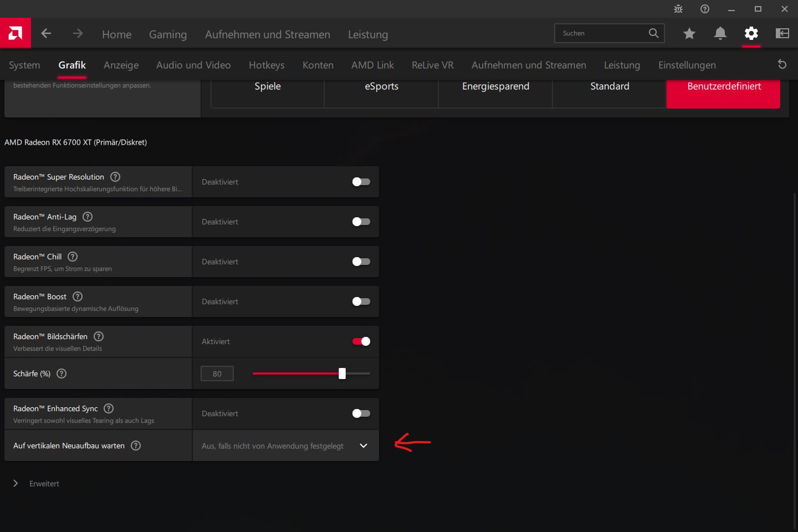Viewport: 798px width, 532px height.
Task: Open Leistung in top navigation
Action: pos(368,34)
